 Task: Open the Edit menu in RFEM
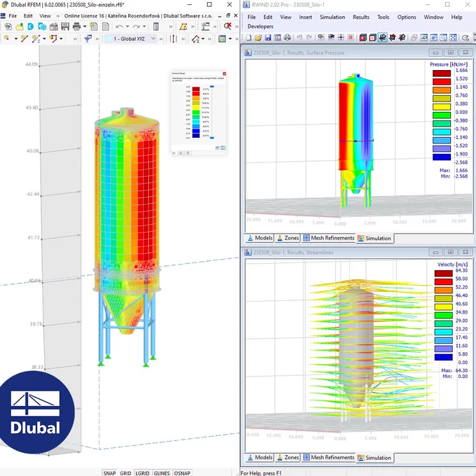tap(28, 16)
